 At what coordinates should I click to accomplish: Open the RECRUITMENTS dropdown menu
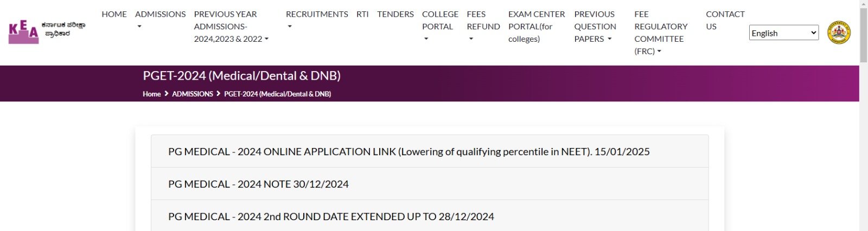point(317,20)
